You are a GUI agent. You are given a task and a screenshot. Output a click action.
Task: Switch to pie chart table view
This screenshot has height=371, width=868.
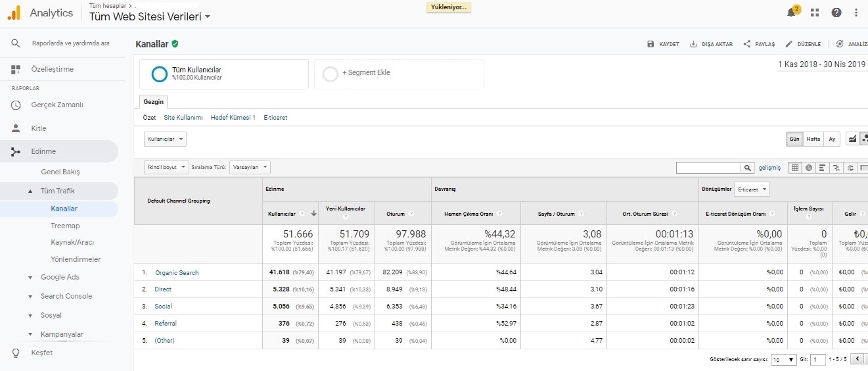point(808,168)
